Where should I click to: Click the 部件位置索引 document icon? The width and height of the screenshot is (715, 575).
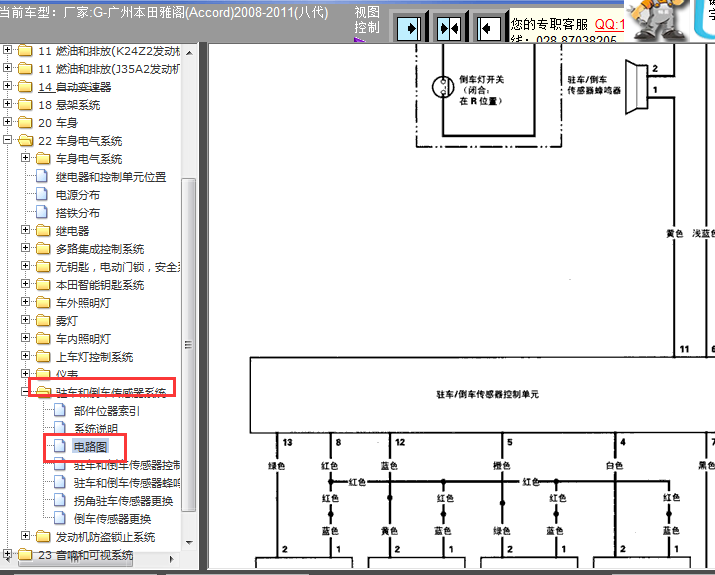click(x=60, y=410)
